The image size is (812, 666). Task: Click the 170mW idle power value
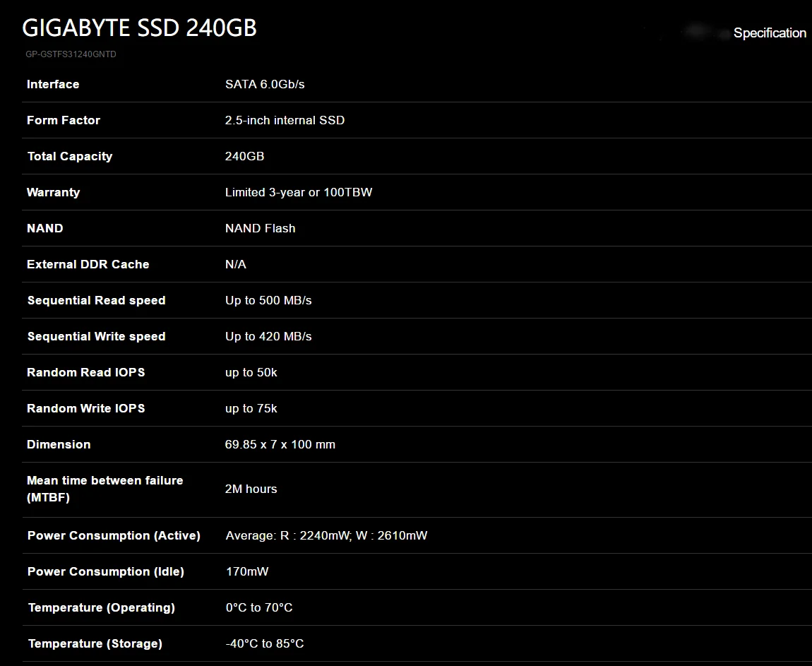(x=246, y=571)
